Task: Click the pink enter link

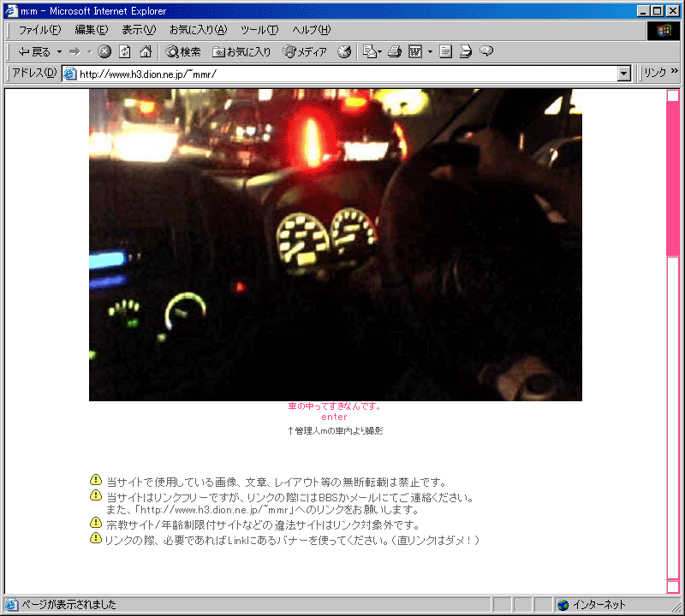Action: click(334, 417)
